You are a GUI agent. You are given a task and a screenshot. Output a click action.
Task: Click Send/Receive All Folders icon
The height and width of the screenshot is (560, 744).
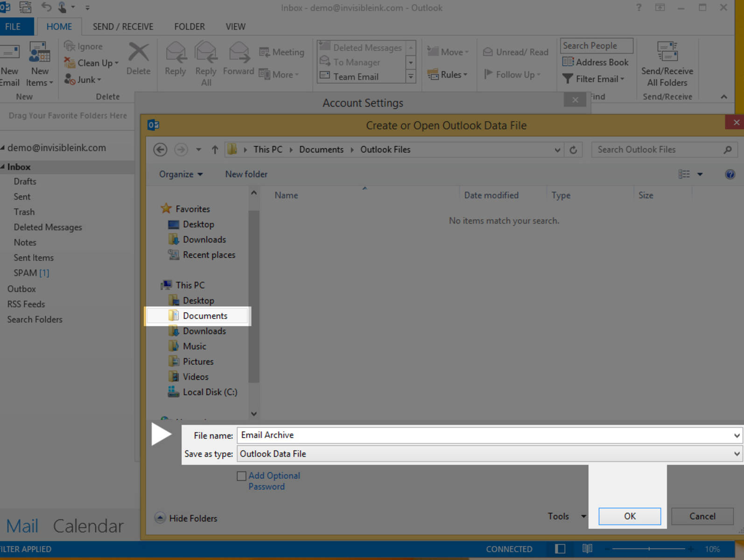[x=667, y=51]
